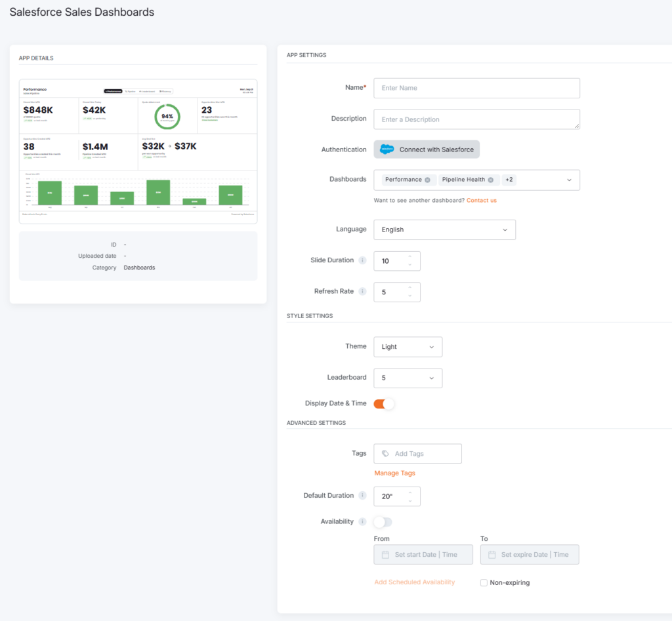Expand the Leaderboard dropdown
Image resolution: width=672 pixels, height=621 pixels.
point(408,378)
